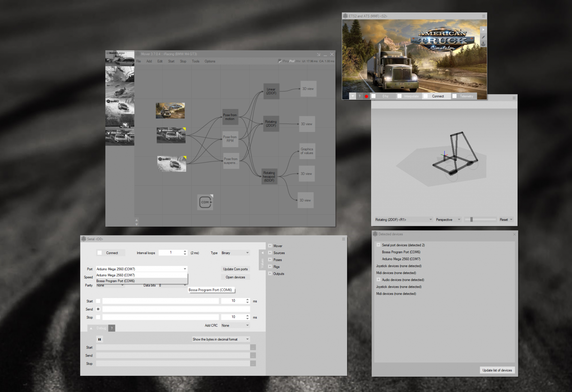Expand the Audio devices tree node

[x=378, y=280]
